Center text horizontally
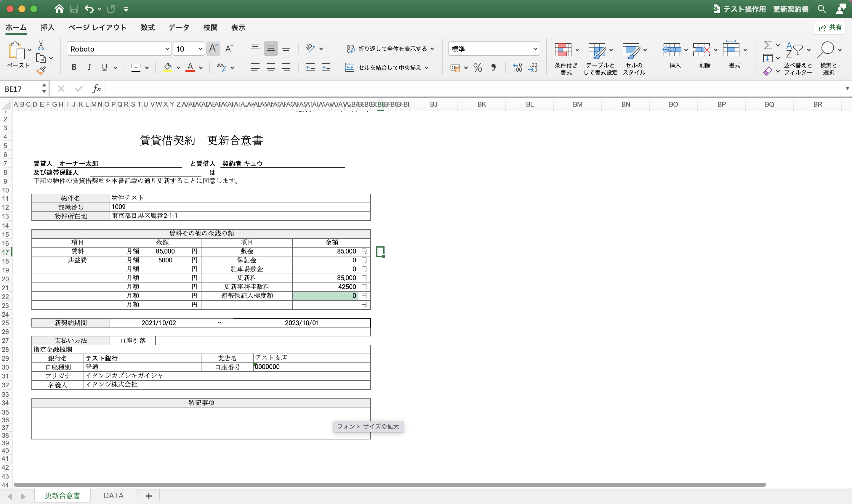The image size is (852, 504). pos(271,67)
